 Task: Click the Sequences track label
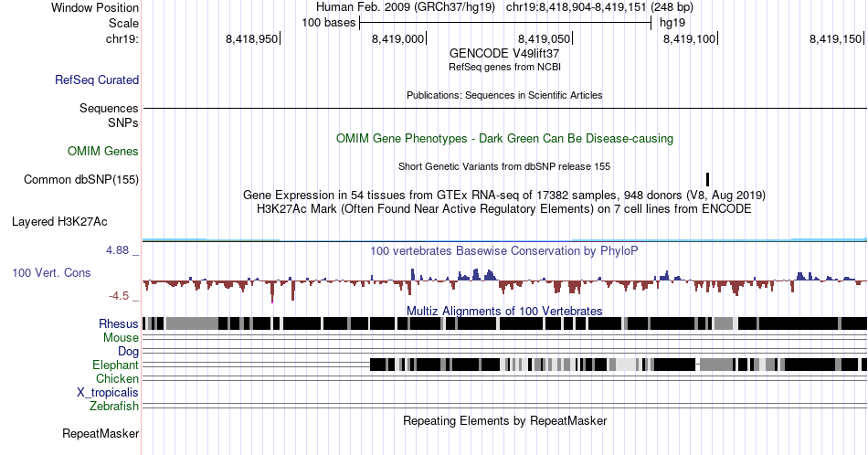(109, 109)
